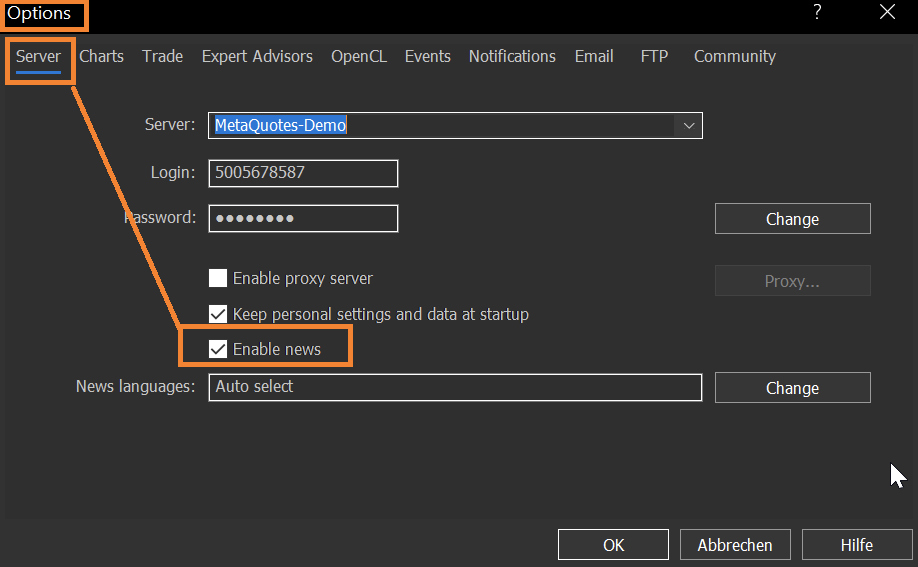Screen dimensions: 918x567
Task: Click the Login number input field
Action: [x=303, y=173]
